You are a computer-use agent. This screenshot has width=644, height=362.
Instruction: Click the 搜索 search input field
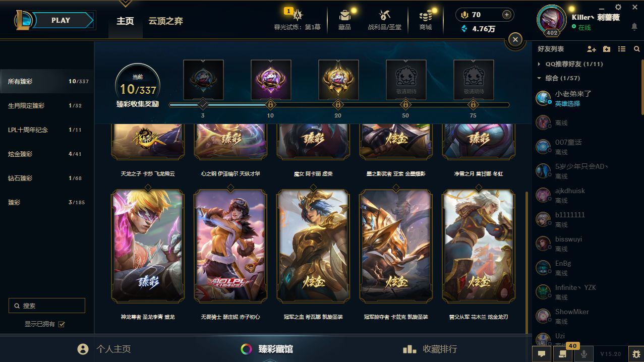pyautogui.click(x=47, y=306)
